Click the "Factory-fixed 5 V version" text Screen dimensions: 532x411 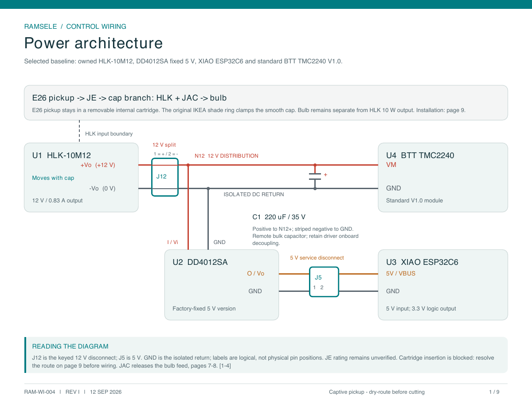(x=204, y=309)
